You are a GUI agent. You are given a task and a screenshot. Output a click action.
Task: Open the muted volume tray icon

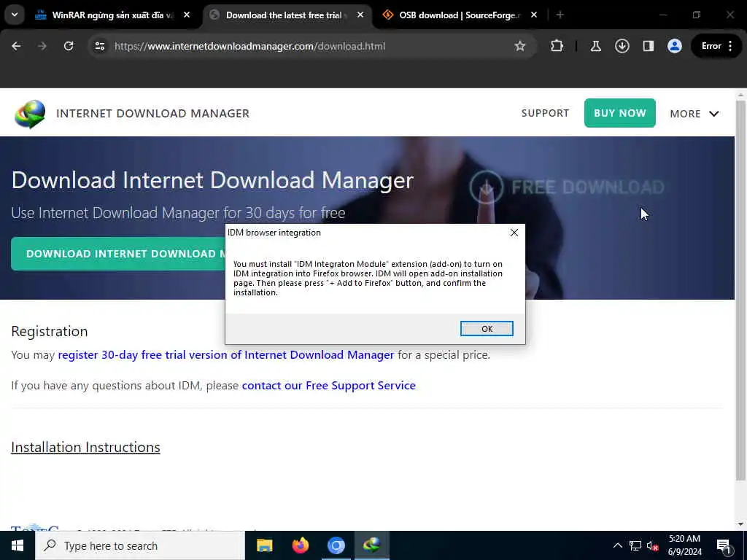[x=652, y=545]
